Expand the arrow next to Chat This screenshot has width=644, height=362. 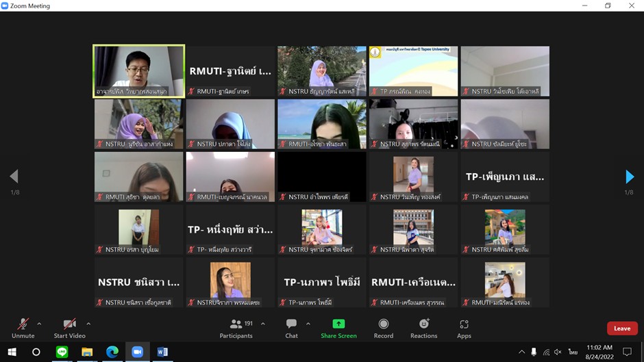[308, 324]
